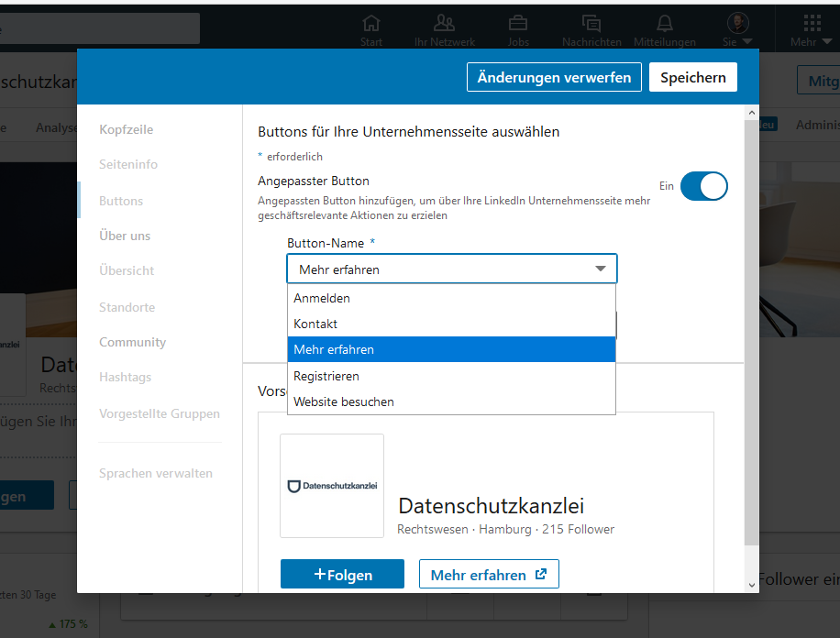Click the dialog scrollbar up arrow
840x638 pixels.
tap(752, 113)
